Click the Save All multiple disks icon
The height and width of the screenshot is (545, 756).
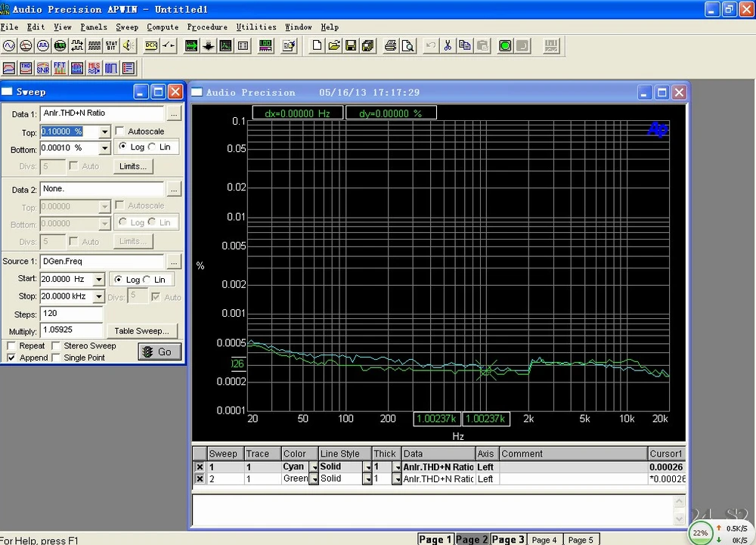click(x=368, y=46)
